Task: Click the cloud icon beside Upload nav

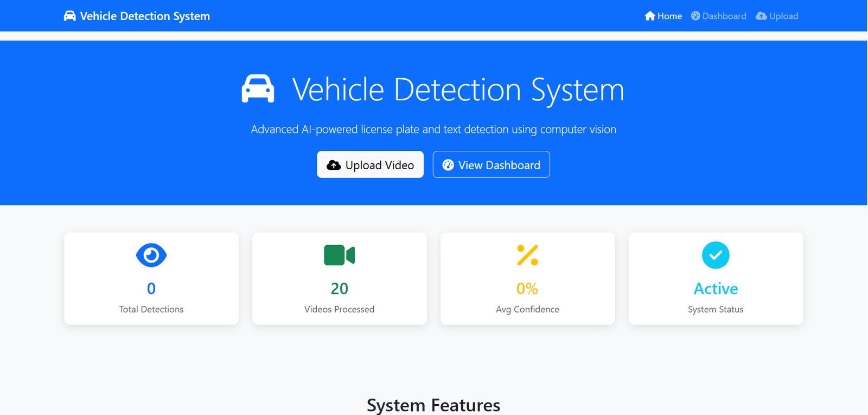Action: tap(761, 16)
